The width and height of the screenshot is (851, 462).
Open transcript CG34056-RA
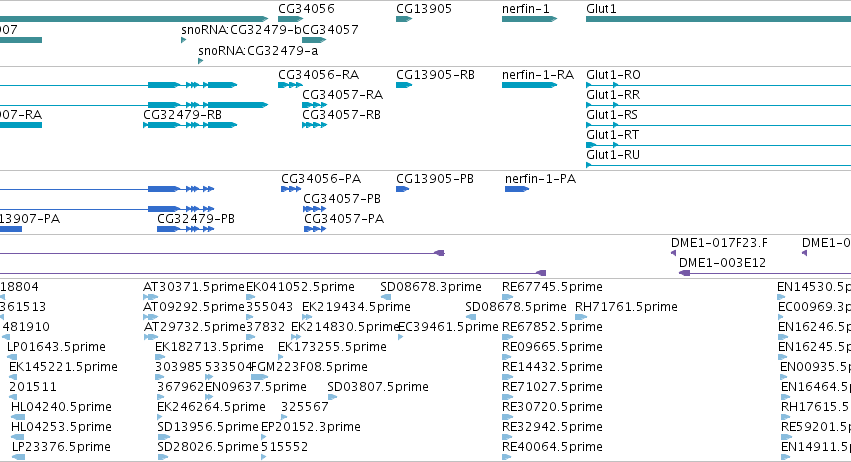click(x=318, y=75)
